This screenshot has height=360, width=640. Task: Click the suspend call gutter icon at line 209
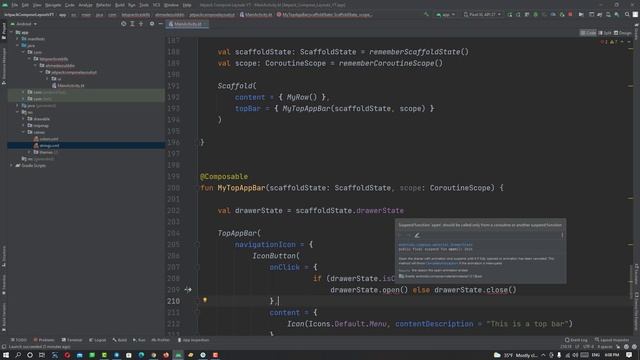(x=188, y=289)
